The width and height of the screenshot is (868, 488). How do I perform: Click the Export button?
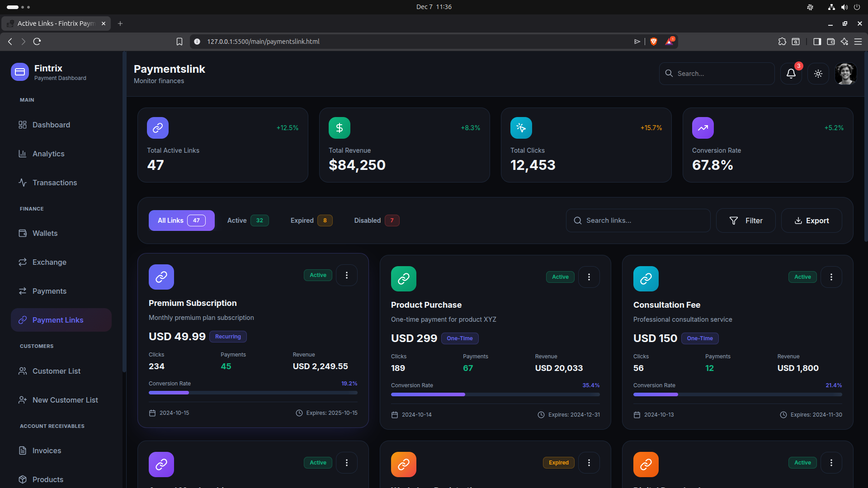[811, 221]
